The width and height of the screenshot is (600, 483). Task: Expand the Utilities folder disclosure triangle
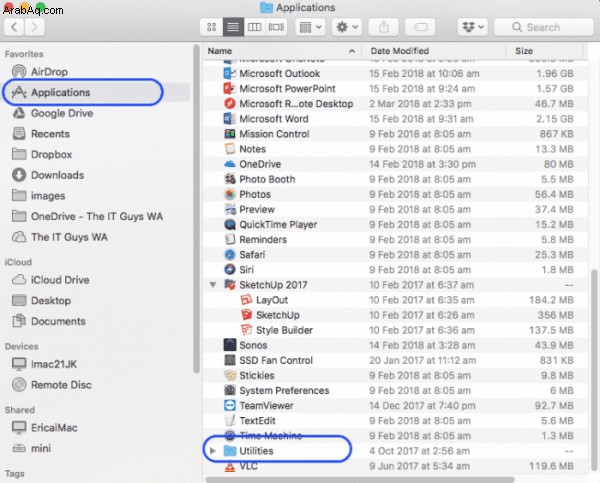point(213,451)
